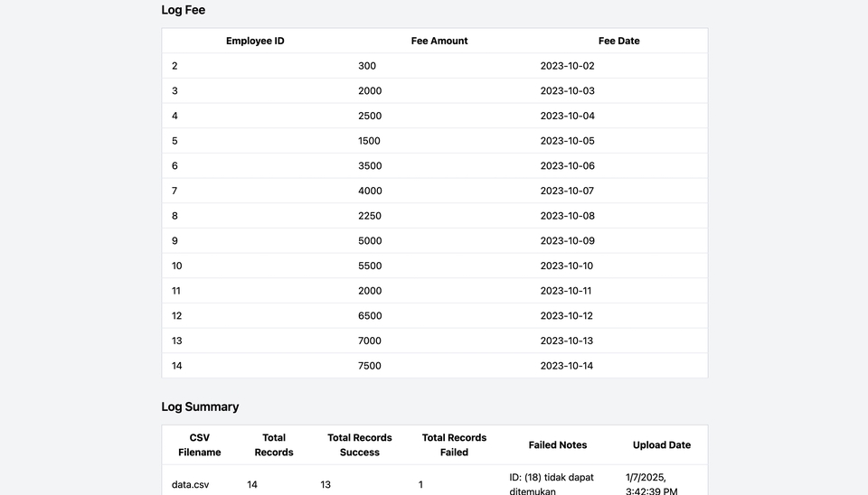The height and width of the screenshot is (495, 868).
Task: Click the 1/7/2025 upload date cell
Action: click(x=652, y=483)
